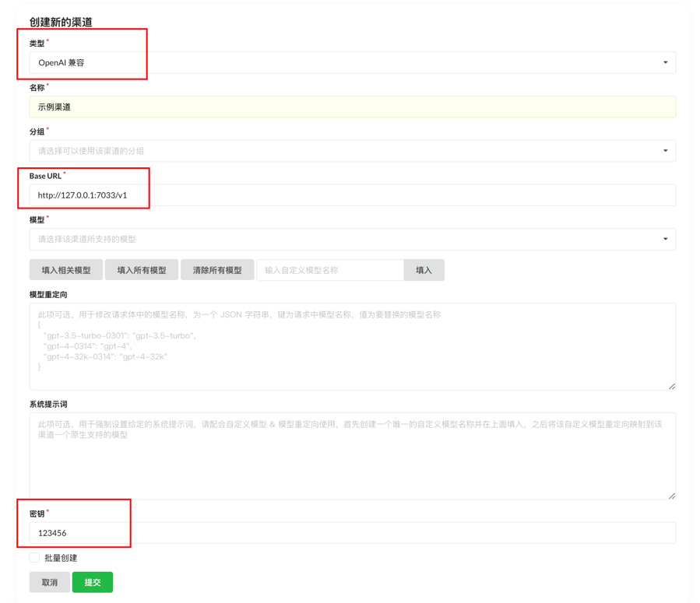Enable the 批量创建 checkbox
This screenshot has height=603, width=700.
tap(34, 558)
